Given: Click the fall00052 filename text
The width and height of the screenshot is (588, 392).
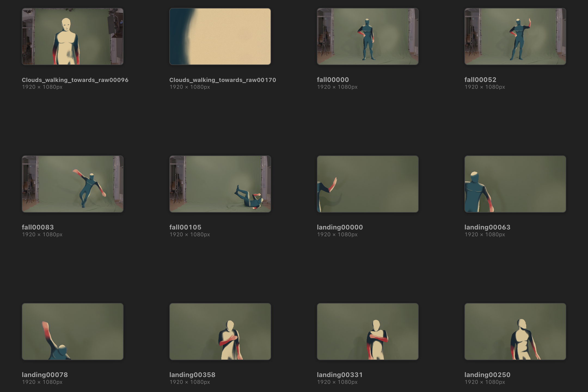Looking at the screenshot, I should pos(480,80).
